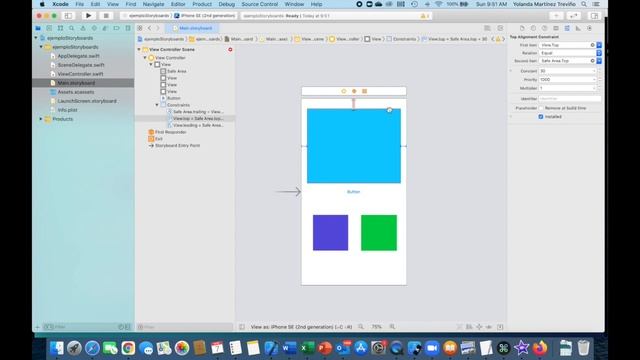This screenshot has width=640, height=360.
Task: Open the Report navigator
Action: click(x=128, y=28)
